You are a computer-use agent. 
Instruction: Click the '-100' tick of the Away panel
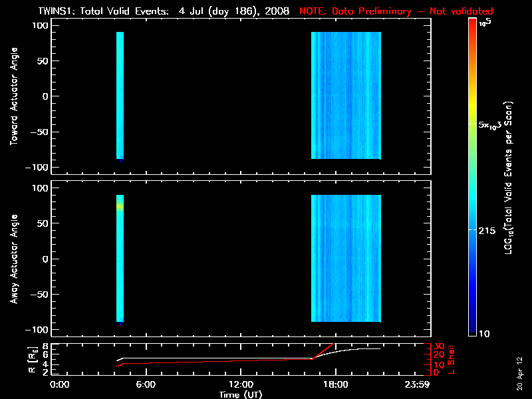coord(37,330)
